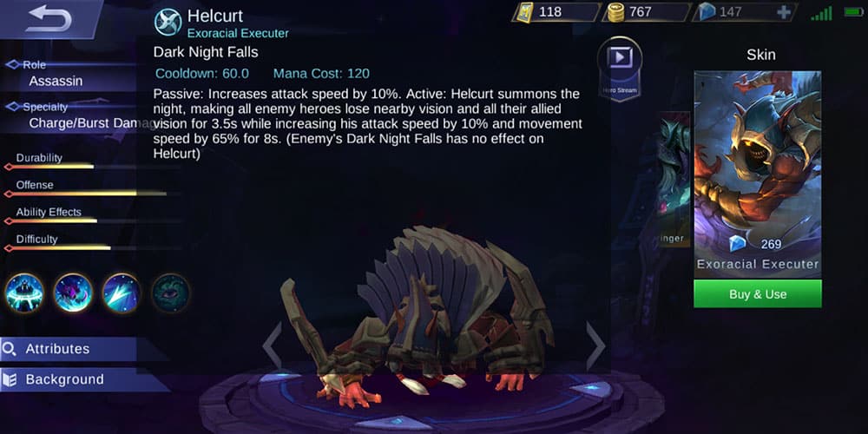Select the fourth passive skill icon
Viewport: 868px width, 434px height.
[x=171, y=293]
